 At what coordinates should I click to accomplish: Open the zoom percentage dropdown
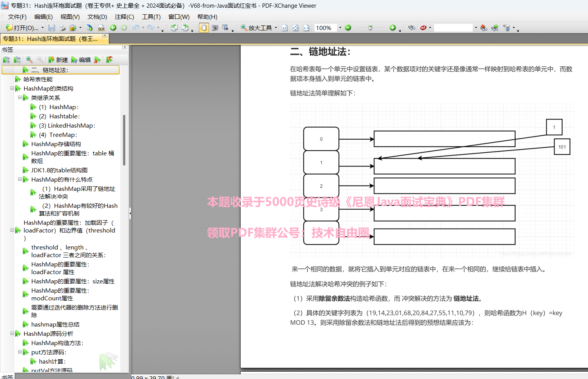(x=340, y=28)
